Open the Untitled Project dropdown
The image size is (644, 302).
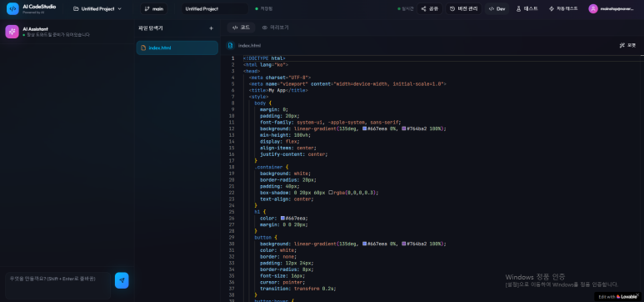pyautogui.click(x=97, y=8)
